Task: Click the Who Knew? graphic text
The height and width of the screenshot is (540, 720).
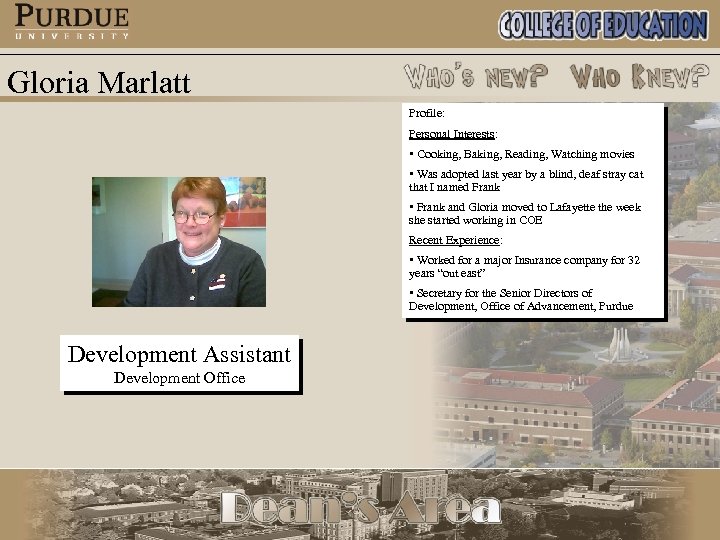Action: (x=640, y=76)
